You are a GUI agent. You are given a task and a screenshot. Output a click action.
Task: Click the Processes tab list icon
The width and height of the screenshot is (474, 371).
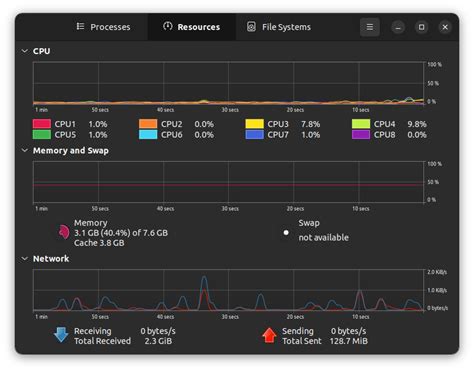tap(80, 26)
